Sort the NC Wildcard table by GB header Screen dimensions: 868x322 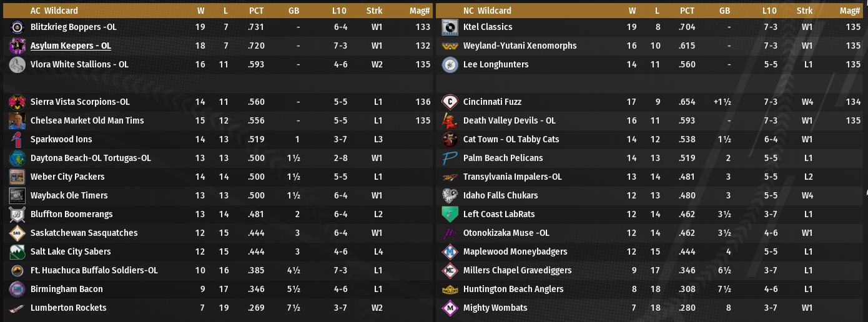[724, 11]
